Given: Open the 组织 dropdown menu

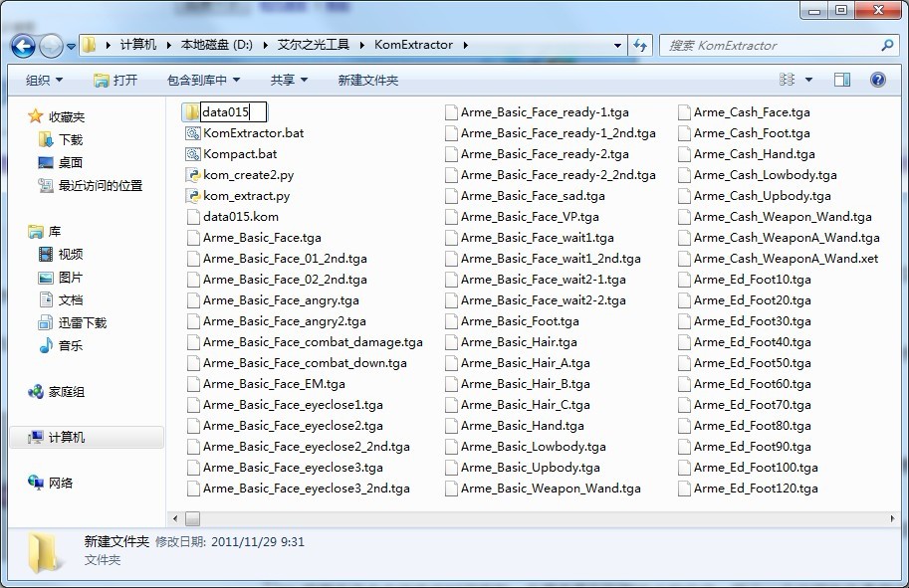Looking at the screenshot, I should (x=44, y=80).
